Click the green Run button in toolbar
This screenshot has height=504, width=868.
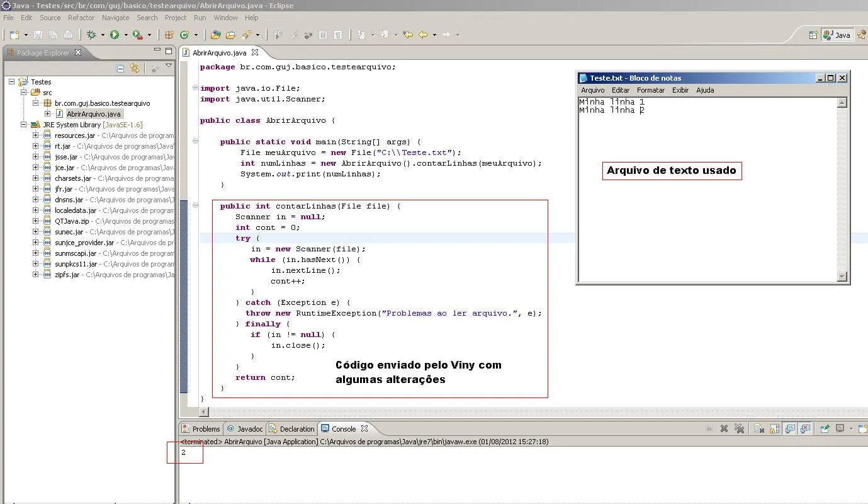pos(115,35)
